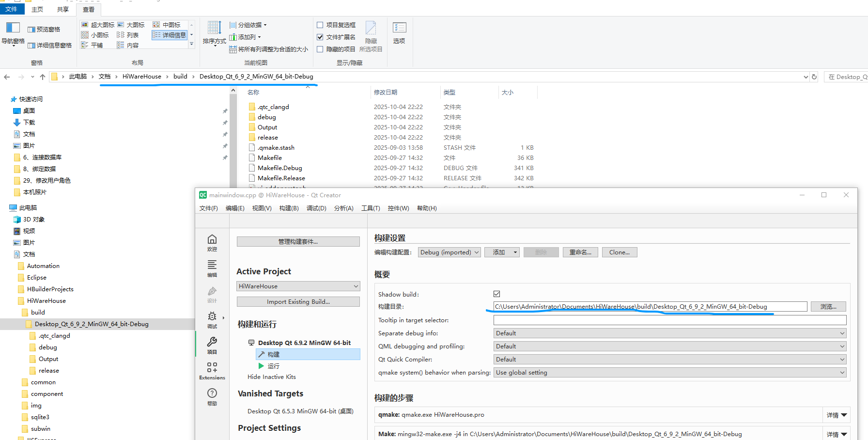Toggle the Shadow build checkbox
This screenshot has width=868, height=440.
pos(497,294)
